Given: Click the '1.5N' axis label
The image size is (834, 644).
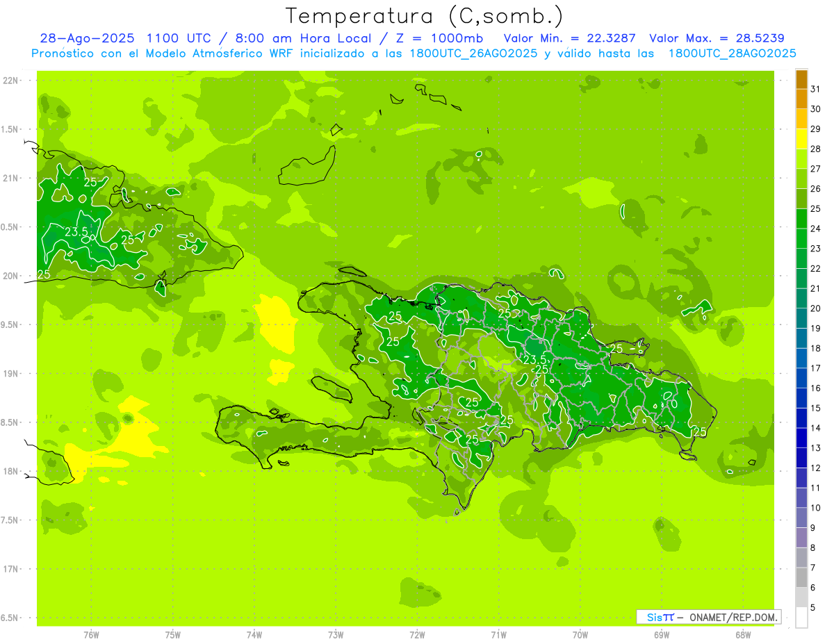Looking at the screenshot, I should tap(10, 129).
